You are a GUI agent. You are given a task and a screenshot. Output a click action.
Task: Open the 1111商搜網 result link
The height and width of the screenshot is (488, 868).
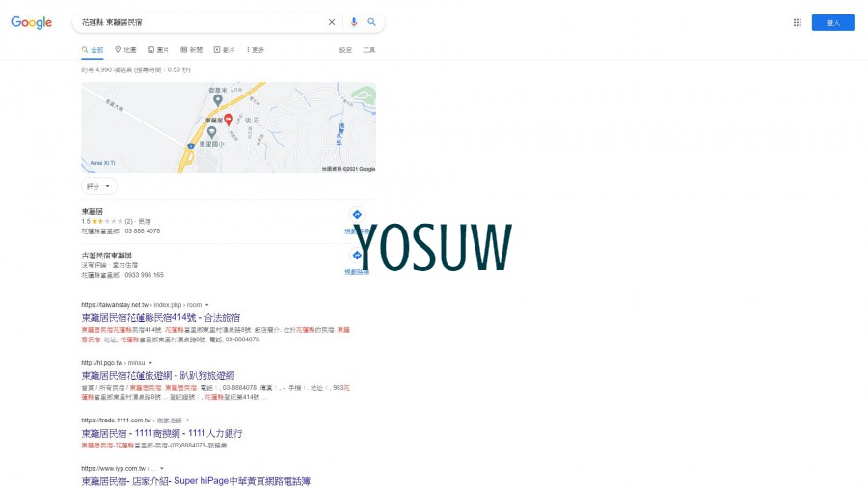[162, 433]
